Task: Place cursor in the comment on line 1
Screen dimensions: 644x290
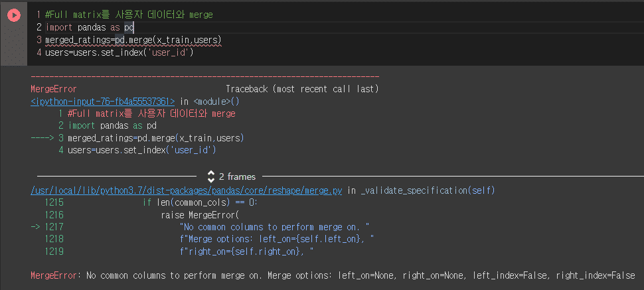Action: tap(129, 15)
